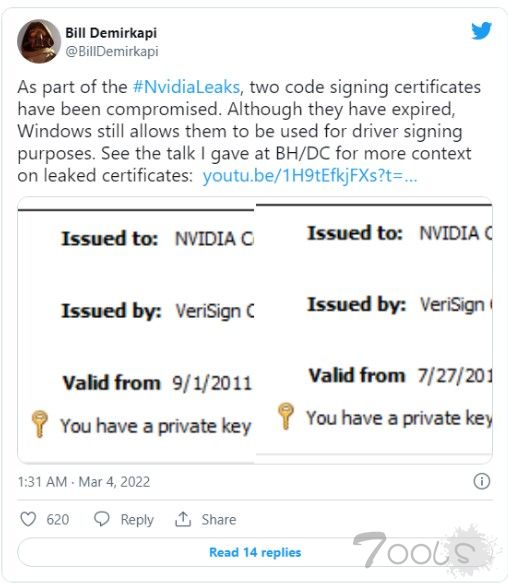This screenshot has height=584, width=508.
Task: Open the #NvidiaLeaks hashtag
Action: (x=186, y=87)
